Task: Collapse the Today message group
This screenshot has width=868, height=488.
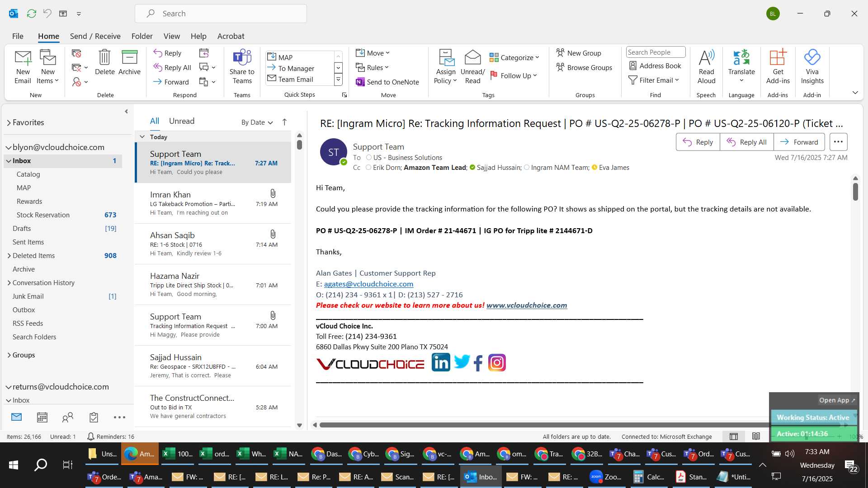Action: click(x=142, y=137)
